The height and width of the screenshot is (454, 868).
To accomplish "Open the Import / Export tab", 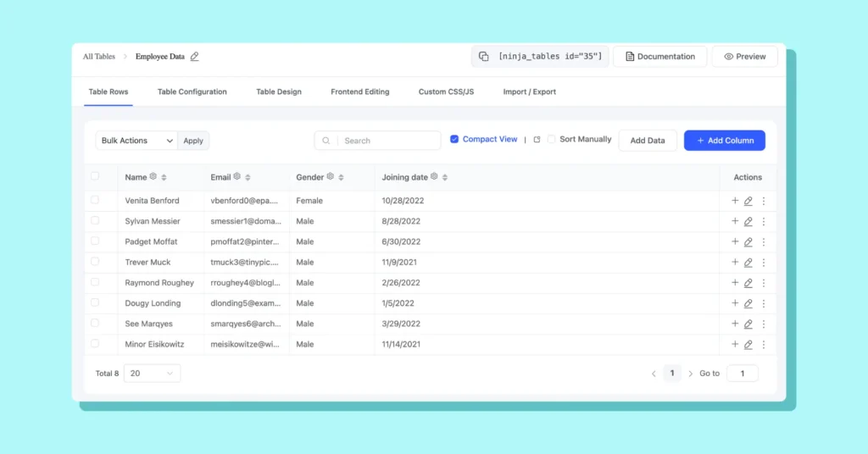I will pos(529,91).
